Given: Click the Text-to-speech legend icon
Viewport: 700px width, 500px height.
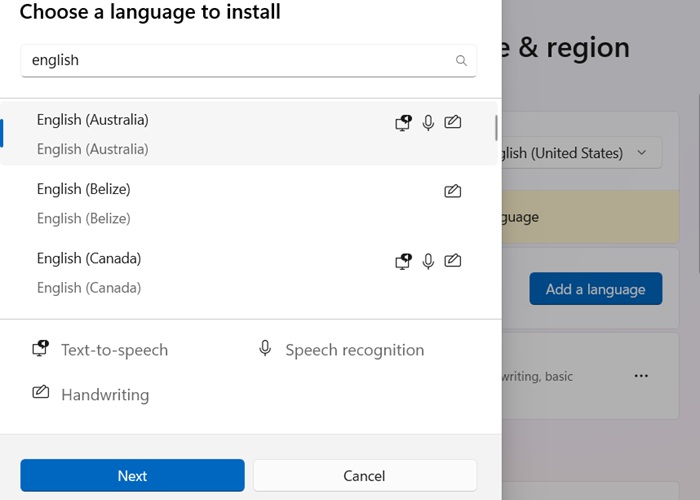Looking at the screenshot, I should click(41, 348).
